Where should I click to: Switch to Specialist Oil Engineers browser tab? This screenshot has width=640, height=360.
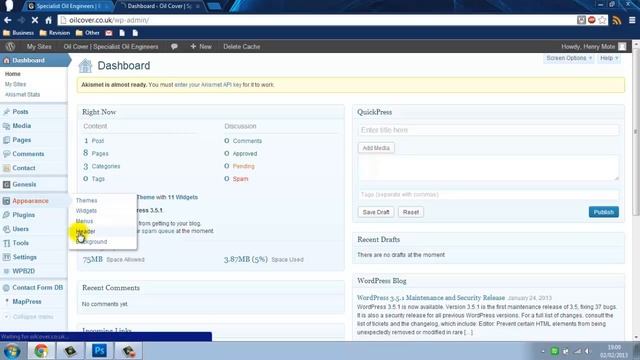(69, 6)
